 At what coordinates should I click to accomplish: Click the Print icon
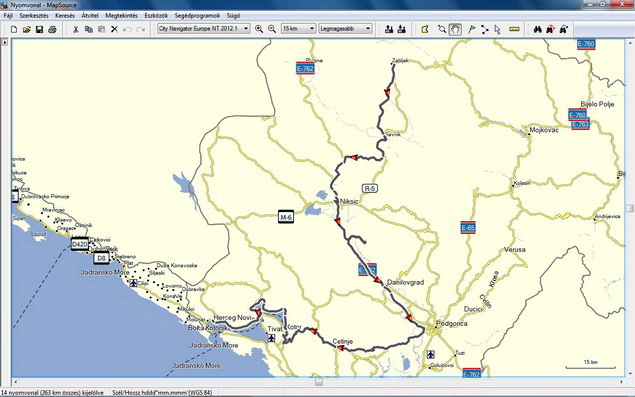tap(52, 29)
